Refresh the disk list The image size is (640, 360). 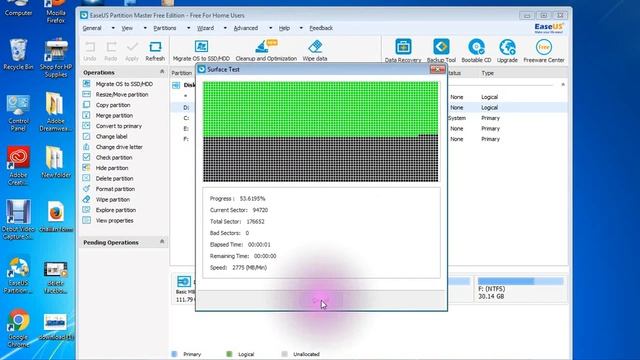155,51
